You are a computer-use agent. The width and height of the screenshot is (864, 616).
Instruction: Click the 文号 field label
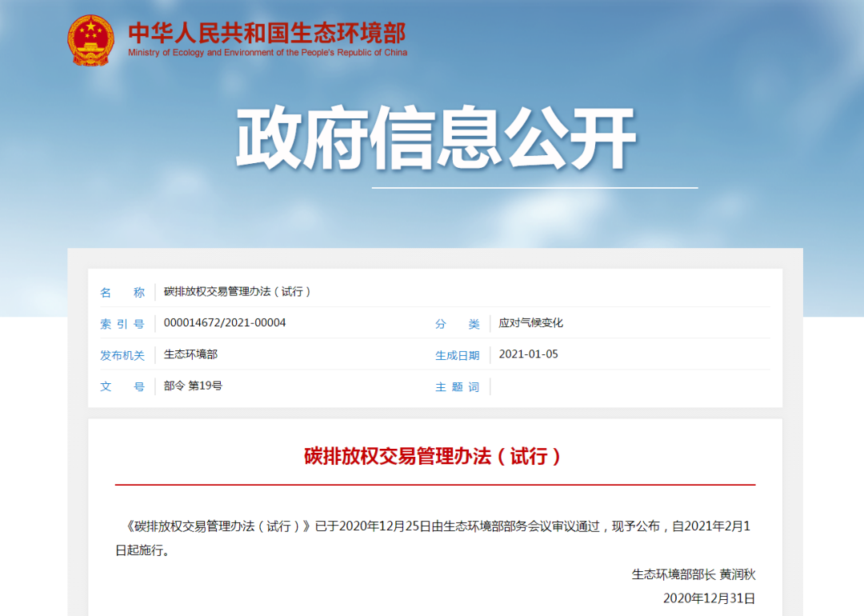coord(122,386)
